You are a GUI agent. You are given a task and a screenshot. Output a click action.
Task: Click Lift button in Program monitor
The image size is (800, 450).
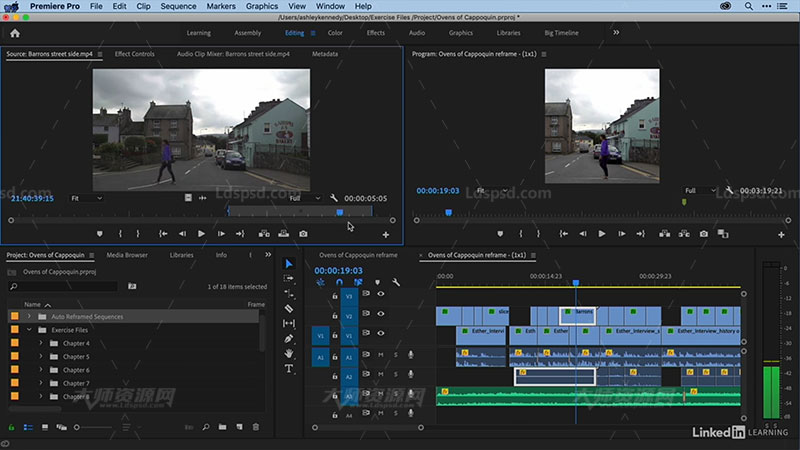point(664,234)
